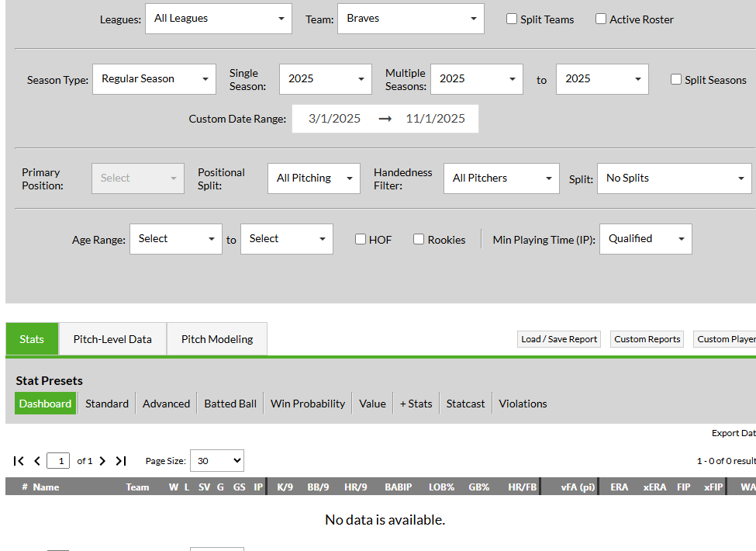
Task: Go to first page of results
Action: 19,461
